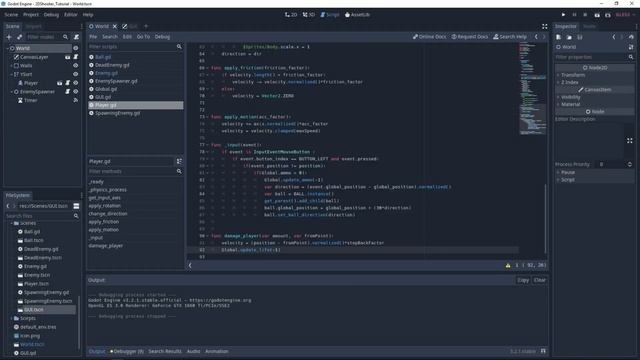The image size is (640, 360).
Task: Click the pause running project button
Action: click(x=574, y=15)
